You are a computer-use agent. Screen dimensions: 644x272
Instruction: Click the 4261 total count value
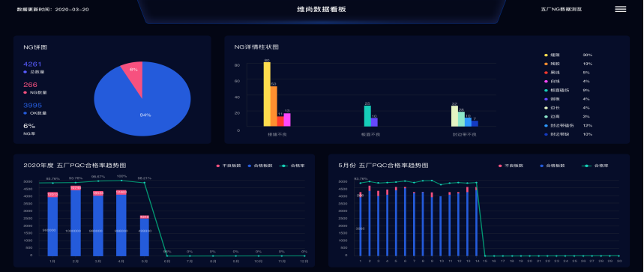click(32, 64)
